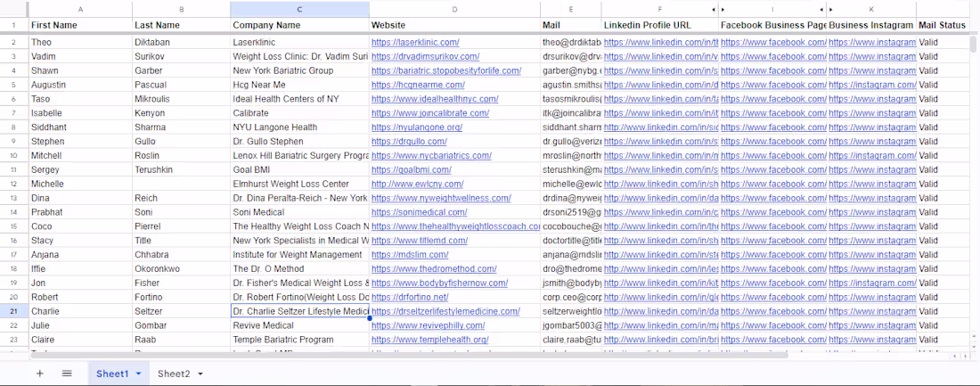Open the nycbariatrics.com link

point(432,155)
